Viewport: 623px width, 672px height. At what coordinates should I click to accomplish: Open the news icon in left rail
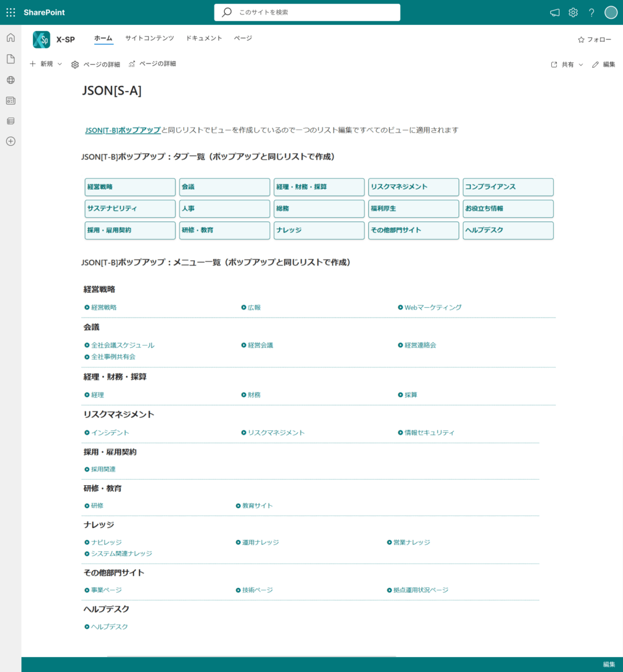click(11, 101)
